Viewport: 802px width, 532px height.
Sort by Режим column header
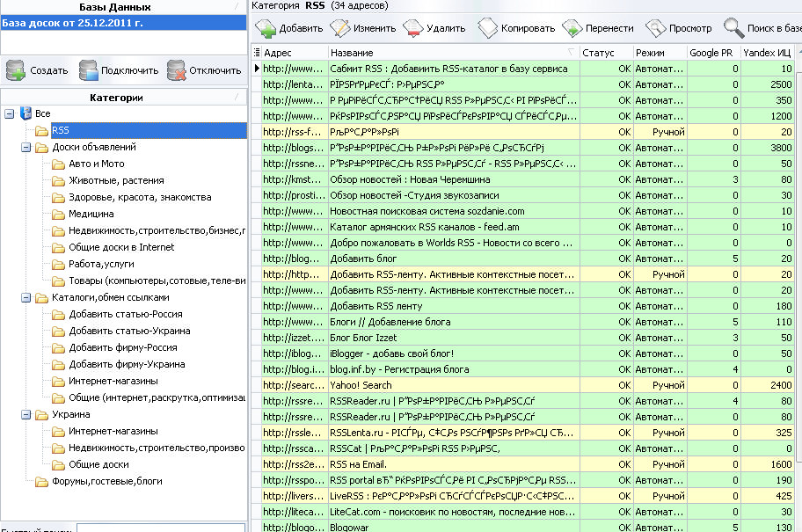660,53
